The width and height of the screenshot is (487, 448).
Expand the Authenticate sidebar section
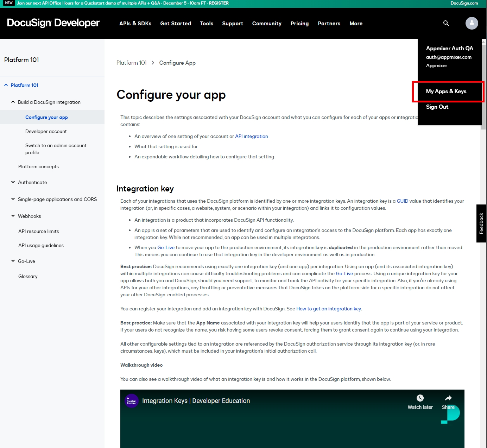click(x=13, y=182)
